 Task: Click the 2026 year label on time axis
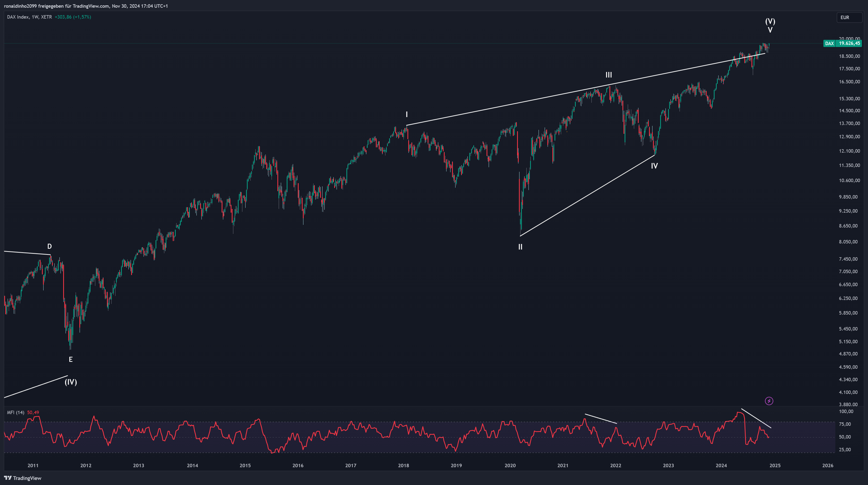(x=828, y=465)
